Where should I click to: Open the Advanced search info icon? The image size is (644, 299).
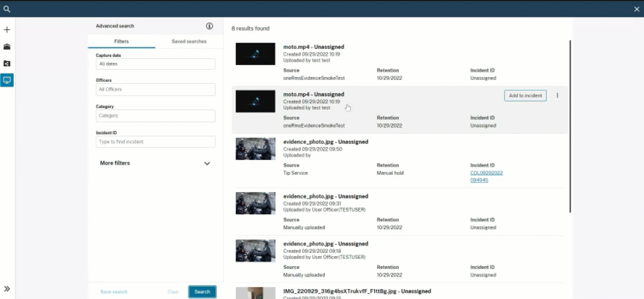click(210, 26)
